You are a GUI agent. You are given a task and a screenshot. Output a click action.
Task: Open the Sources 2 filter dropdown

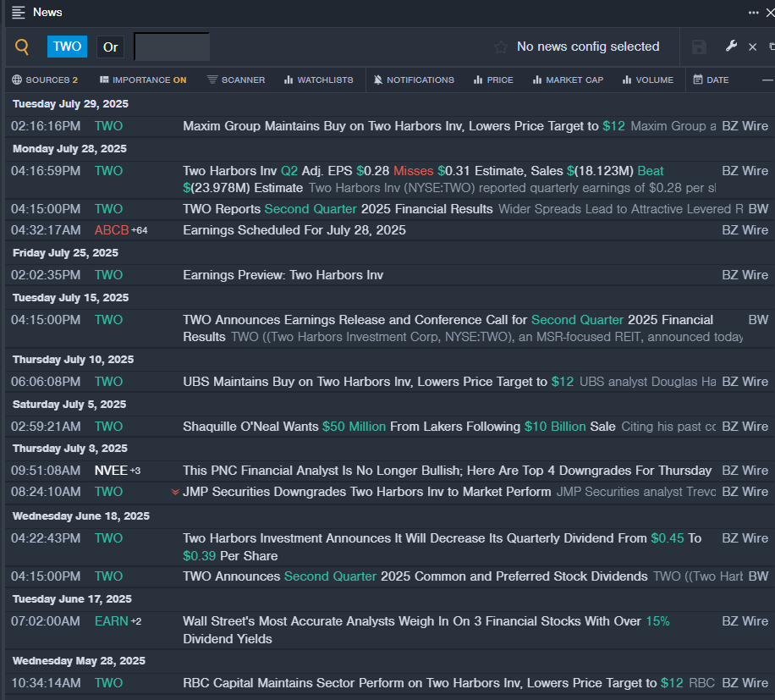45,80
